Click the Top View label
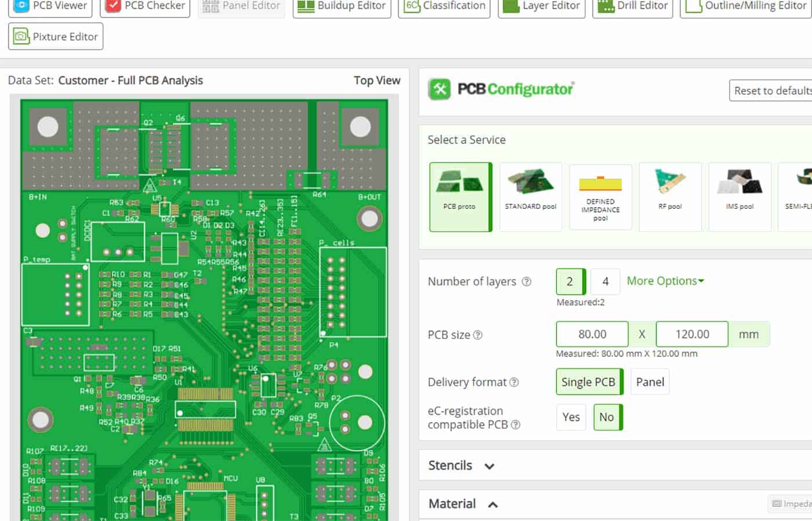The image size is (812, 521). pos(377,81)
